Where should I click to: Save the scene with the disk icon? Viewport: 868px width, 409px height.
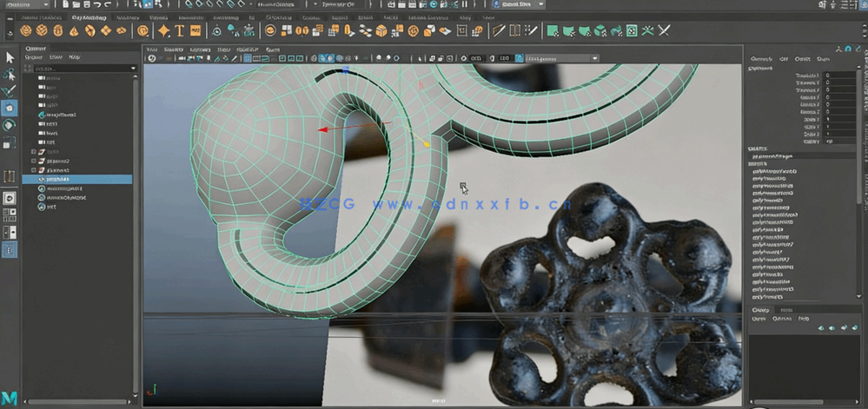(x=87, y=4)
